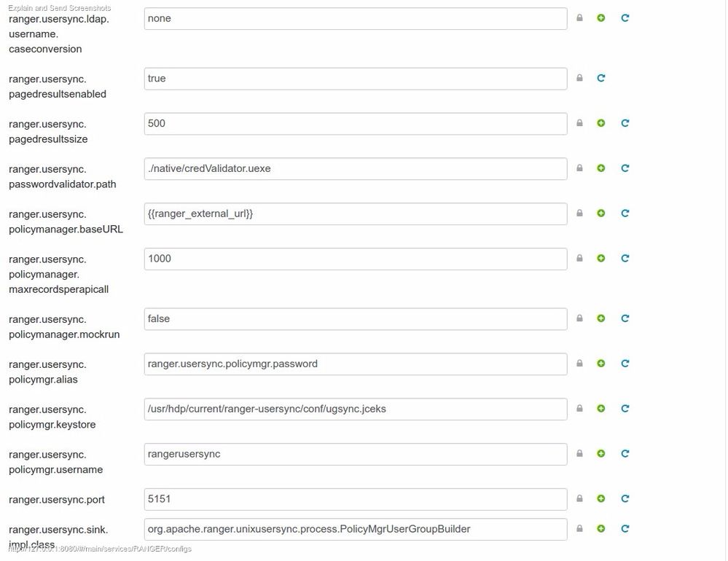Click lock icon beside policymanager.mockrun field
This screenshot has width=728, height=561.
click(x=580, y=318)
